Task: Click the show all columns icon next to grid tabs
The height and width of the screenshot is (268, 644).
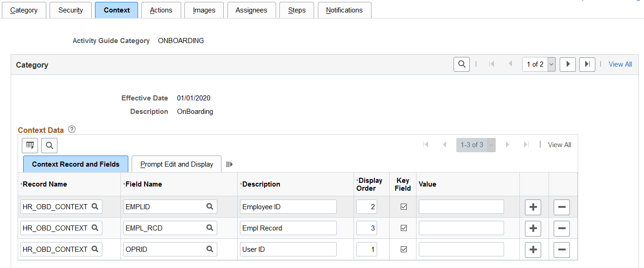Action: point(229,164)
